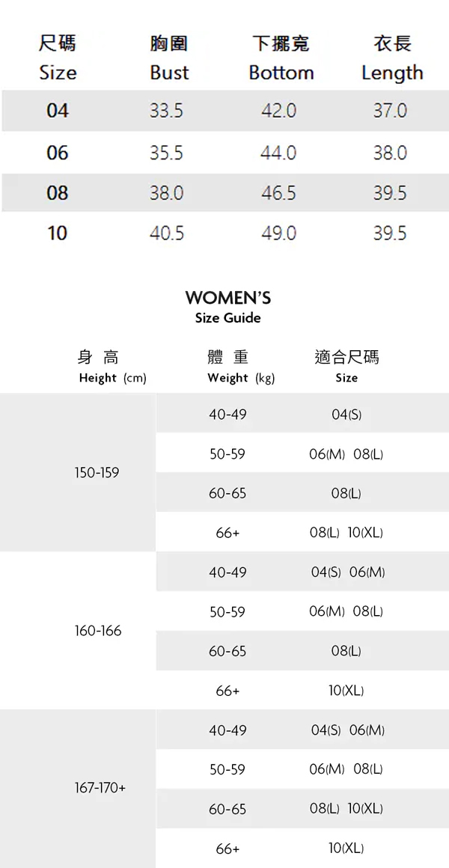Select the size 10 row label
This screenshot has height=868, width=449.
point(58,233)
